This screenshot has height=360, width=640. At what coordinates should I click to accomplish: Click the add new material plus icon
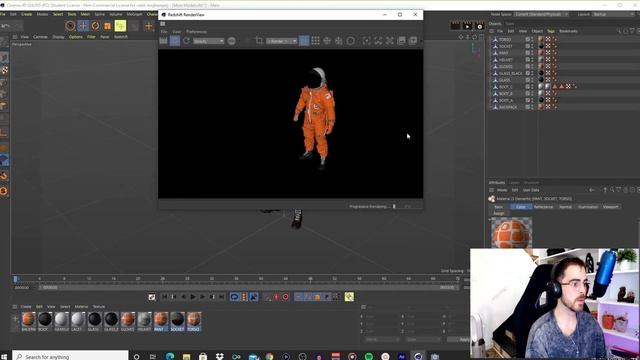16,319
